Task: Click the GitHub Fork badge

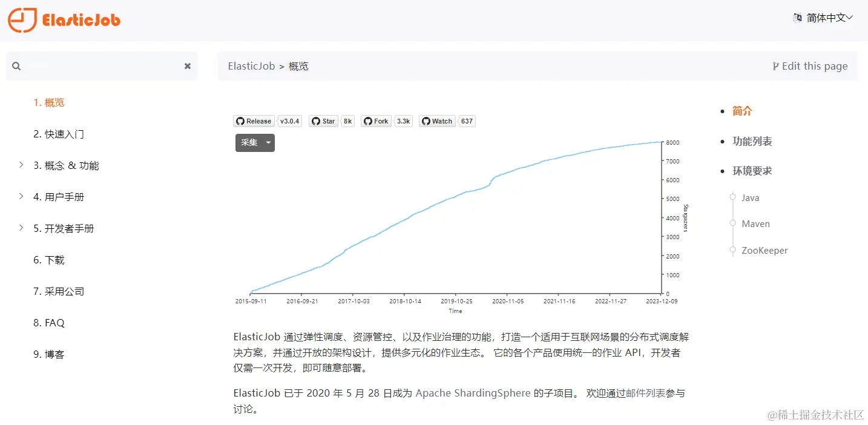Action: pyautogui.click(x=376, y=121)
